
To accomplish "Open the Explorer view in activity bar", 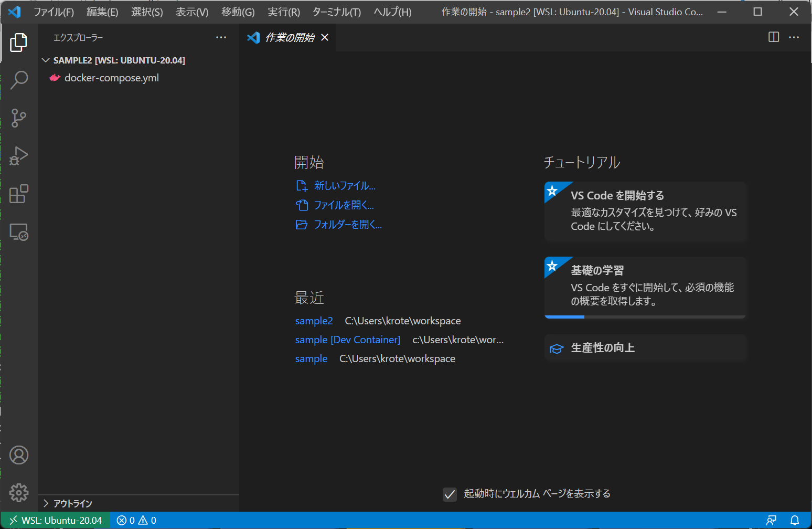I will [x=19, y=42].
